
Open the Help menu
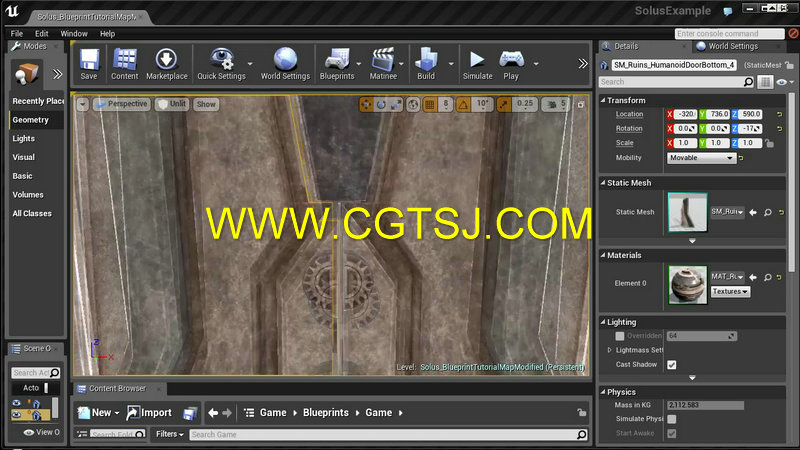click(107, 34)
